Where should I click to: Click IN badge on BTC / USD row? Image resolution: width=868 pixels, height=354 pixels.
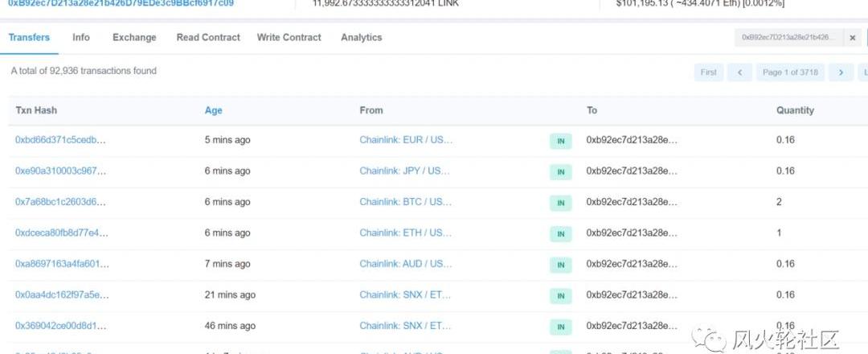click(x=560, y=203)
